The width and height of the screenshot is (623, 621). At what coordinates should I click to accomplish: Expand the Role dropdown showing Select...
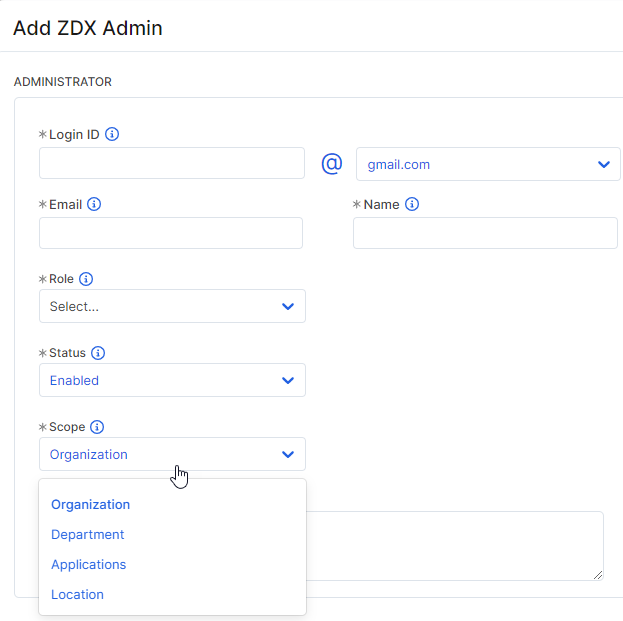(172, 306)
